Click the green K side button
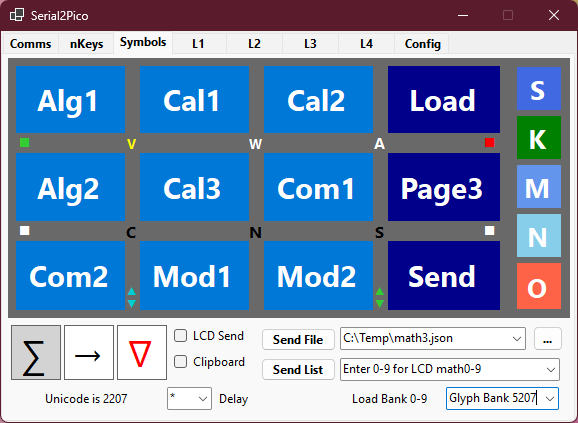 point(539,137)
